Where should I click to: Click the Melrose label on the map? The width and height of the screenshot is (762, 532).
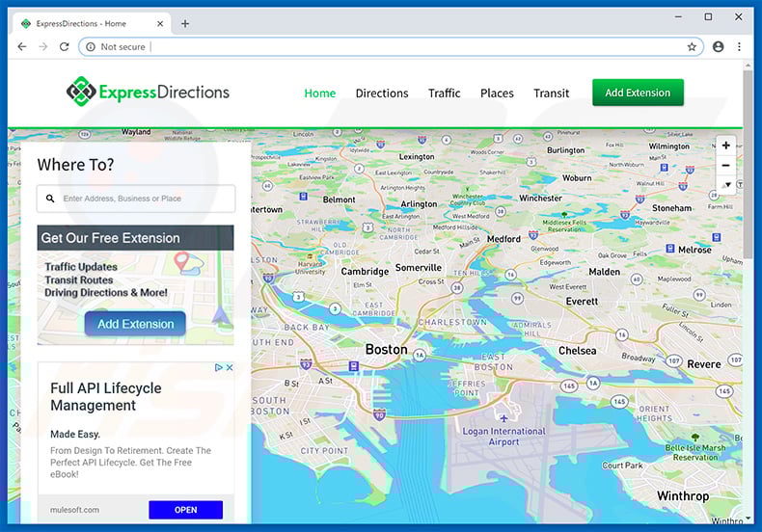point(694,250)
